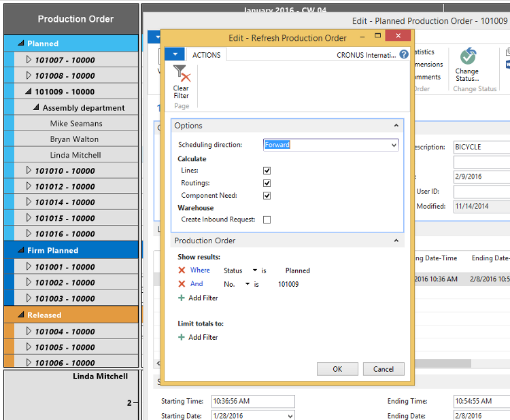The height and width of the screenshot is (420, 510).
Task: Expand production order 101012 - 10000
Action: pyautogui.click(x=29, y=186)
